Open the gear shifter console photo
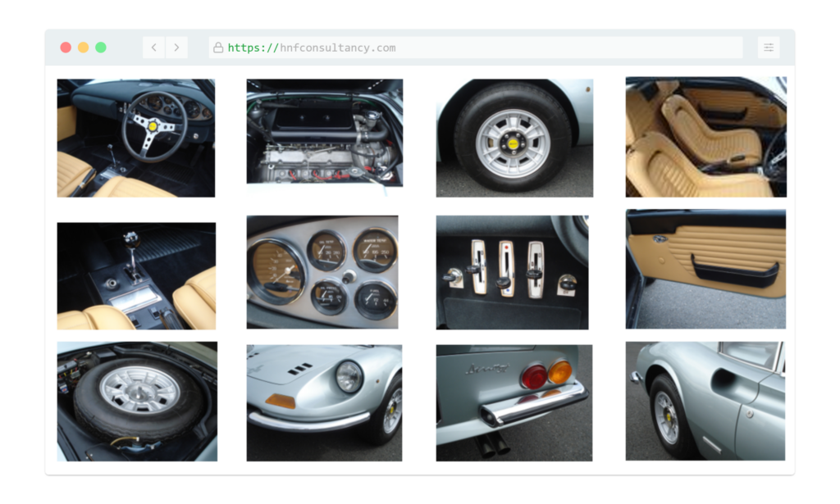Screen dimensions: 840x504 136,276
